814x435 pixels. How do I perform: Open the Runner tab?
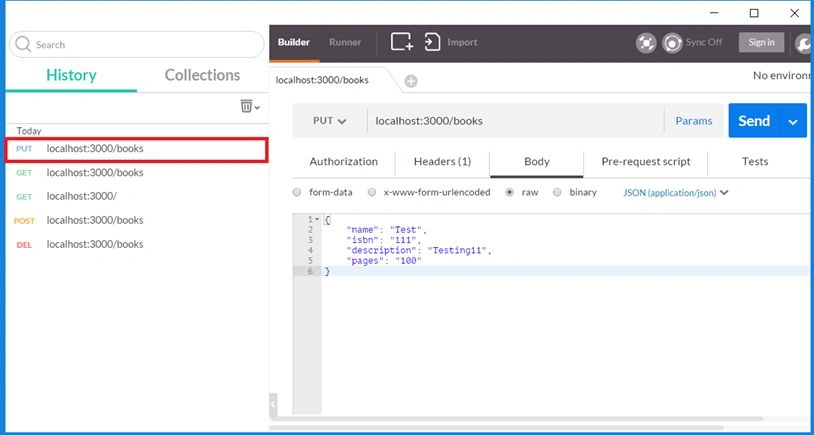(345, 43)
